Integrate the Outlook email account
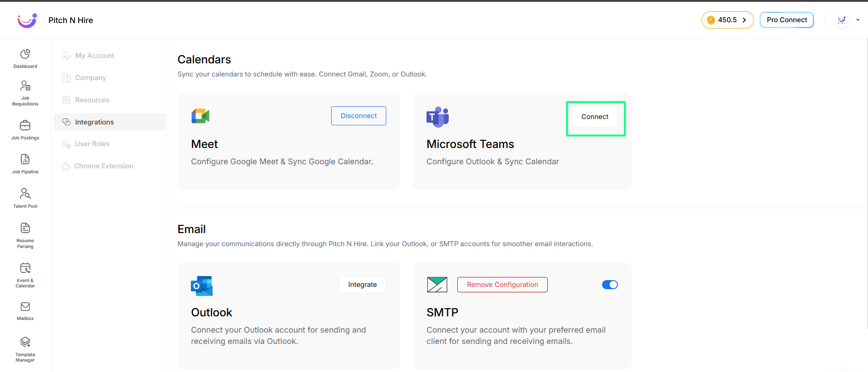The width and height of the screenshot is (868, 372). click(x=362, y=285)
